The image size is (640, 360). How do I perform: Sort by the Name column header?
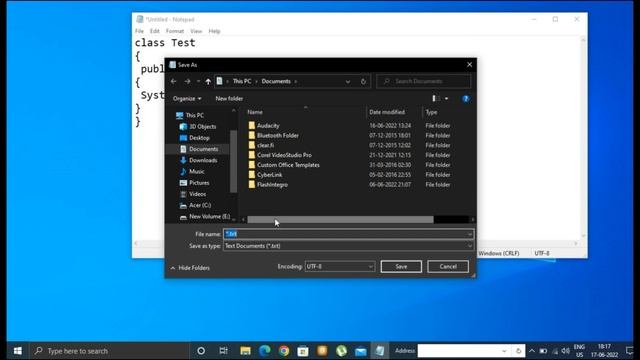pos(255,112)
